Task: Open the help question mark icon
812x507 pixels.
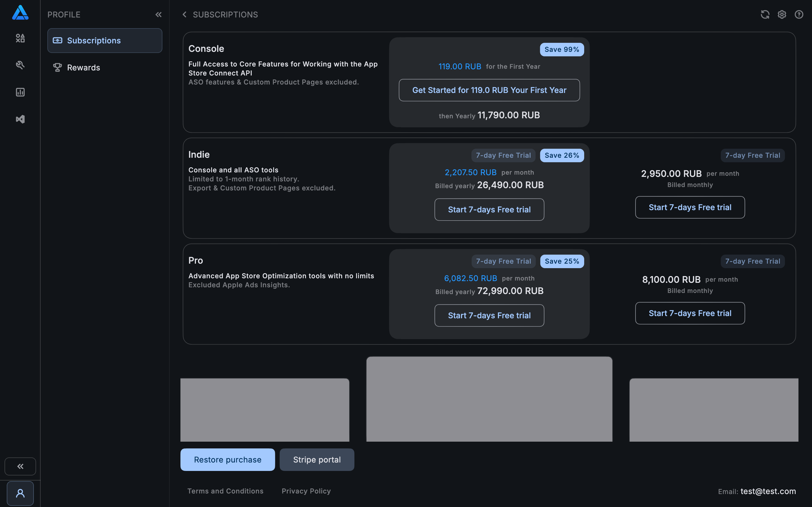Action: (799, 14)
